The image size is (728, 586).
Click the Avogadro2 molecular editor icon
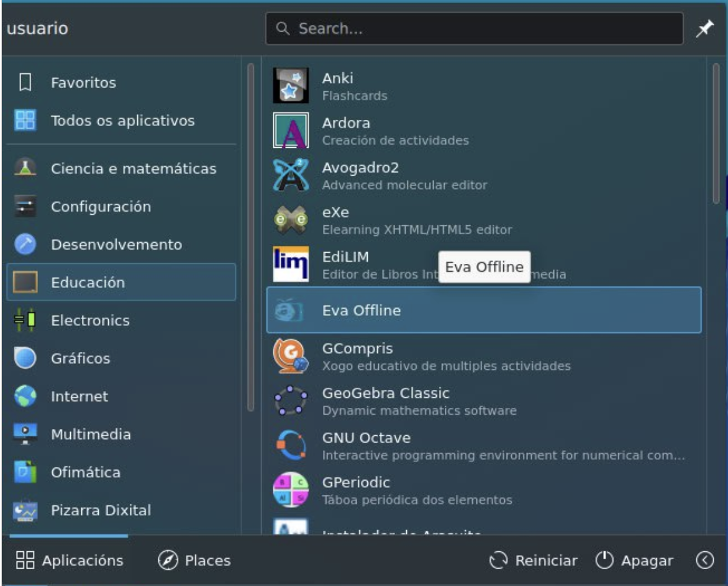pos(291,176)
